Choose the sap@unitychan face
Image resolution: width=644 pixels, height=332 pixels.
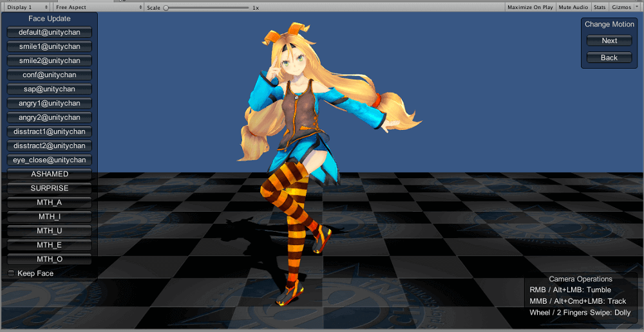pos(50,89)
